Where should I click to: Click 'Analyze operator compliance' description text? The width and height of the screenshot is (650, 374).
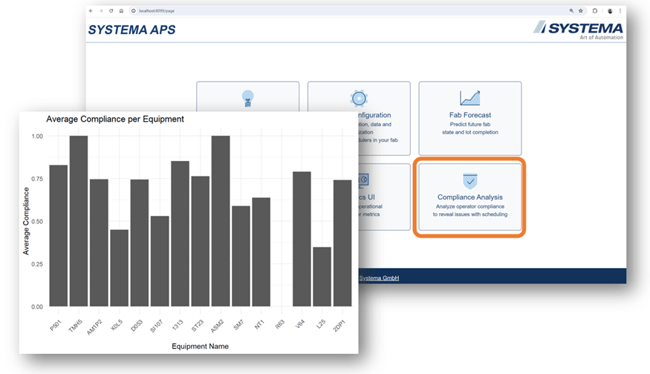[x=470, y=206]
